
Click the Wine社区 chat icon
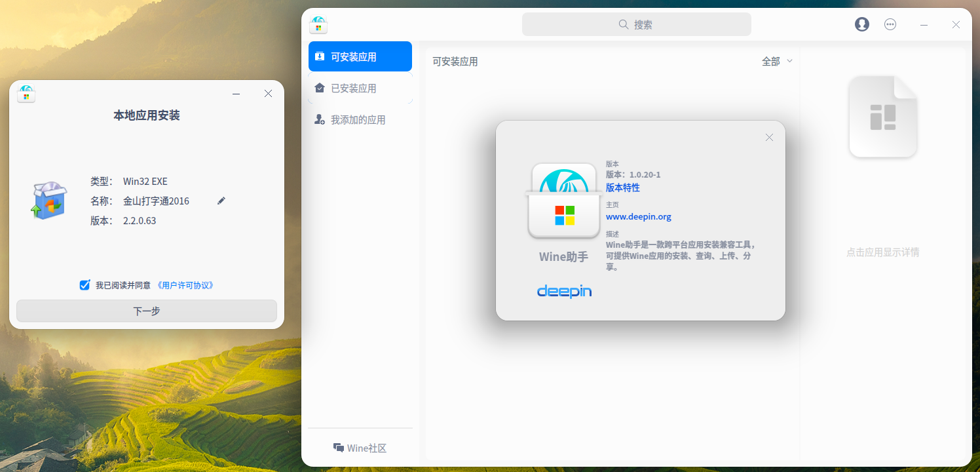tap(339, 448)
